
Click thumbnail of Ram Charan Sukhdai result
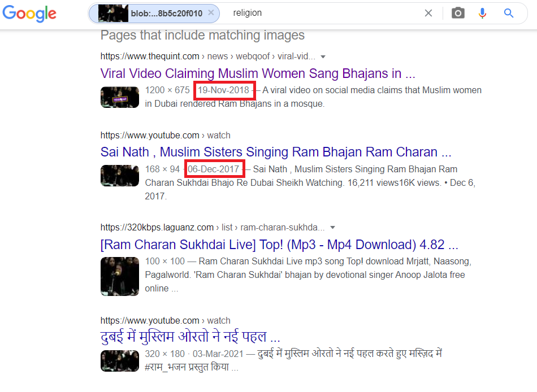coord(120,276)
